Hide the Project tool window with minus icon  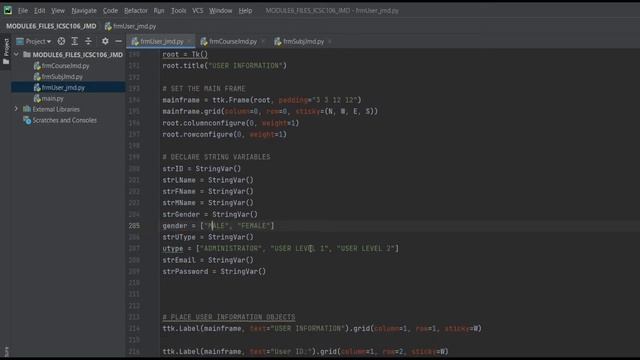pos(118,41)
